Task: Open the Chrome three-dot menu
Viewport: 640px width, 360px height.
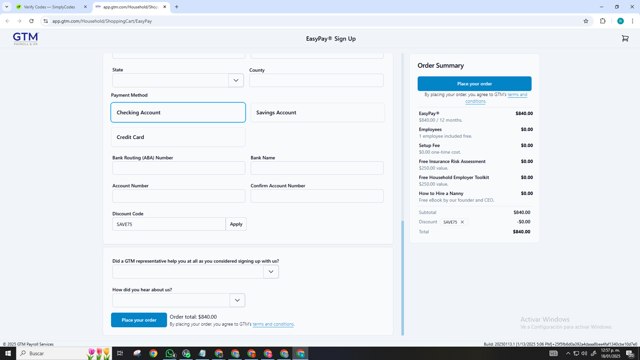Action: coord(632,21)
